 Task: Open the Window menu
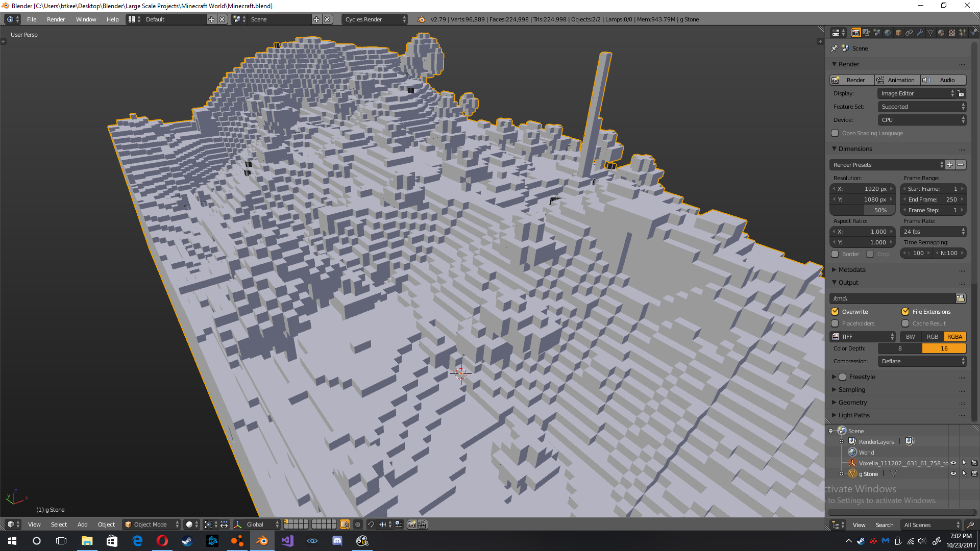pyautogui.click(x=86, y=19)
